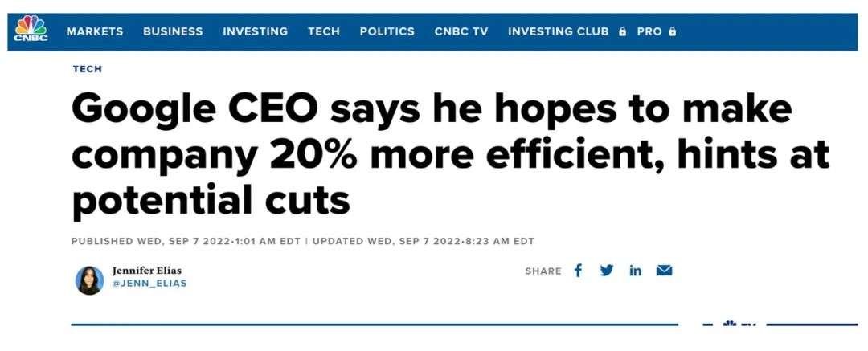Click the TECH category label above headline
Image resolution: width=868 pixels, height=351 pixels.
point(88,69)
